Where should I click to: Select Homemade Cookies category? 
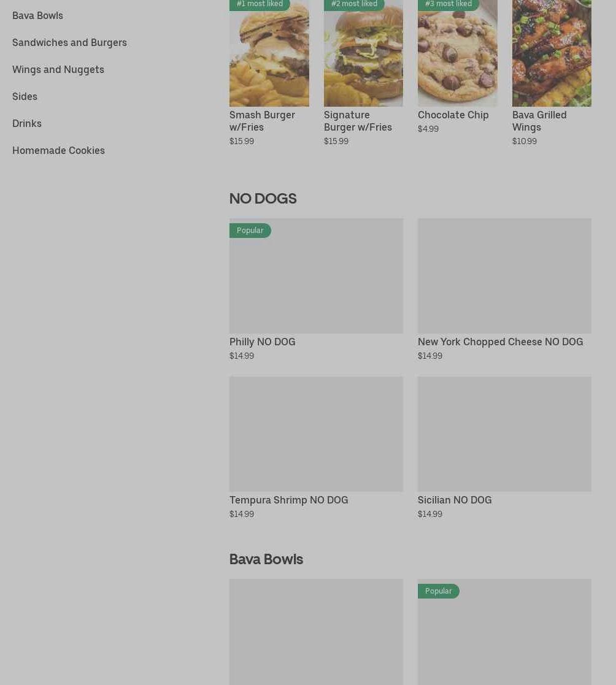58,151
